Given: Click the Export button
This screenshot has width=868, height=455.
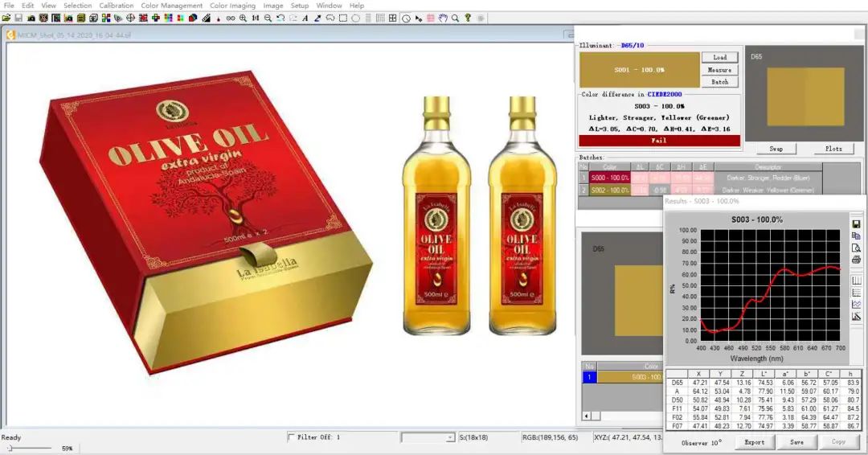Looking at the screenshot, I should [754, 442].
